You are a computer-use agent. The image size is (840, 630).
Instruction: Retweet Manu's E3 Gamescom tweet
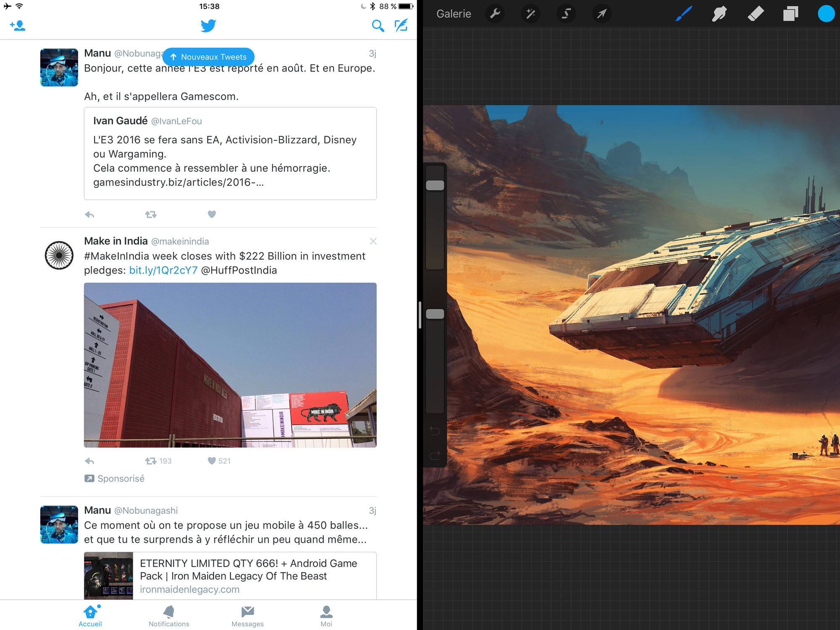pos(151,214)
